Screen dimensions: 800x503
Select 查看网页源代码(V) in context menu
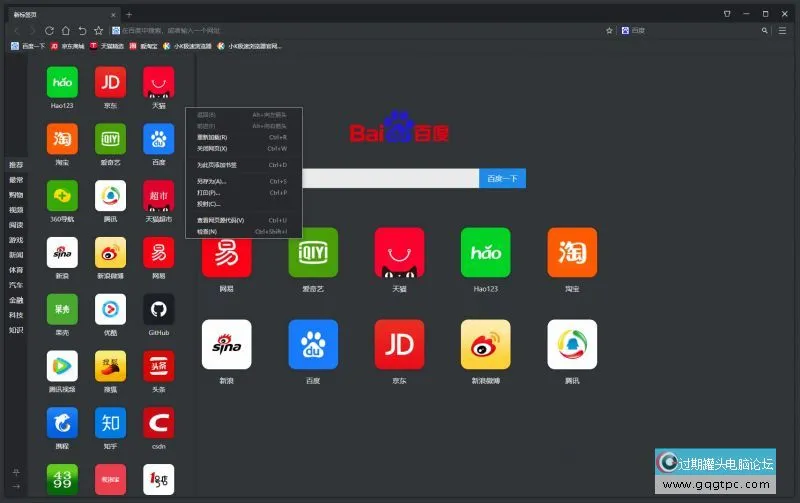pyautogui.click(x=221, y=220)
